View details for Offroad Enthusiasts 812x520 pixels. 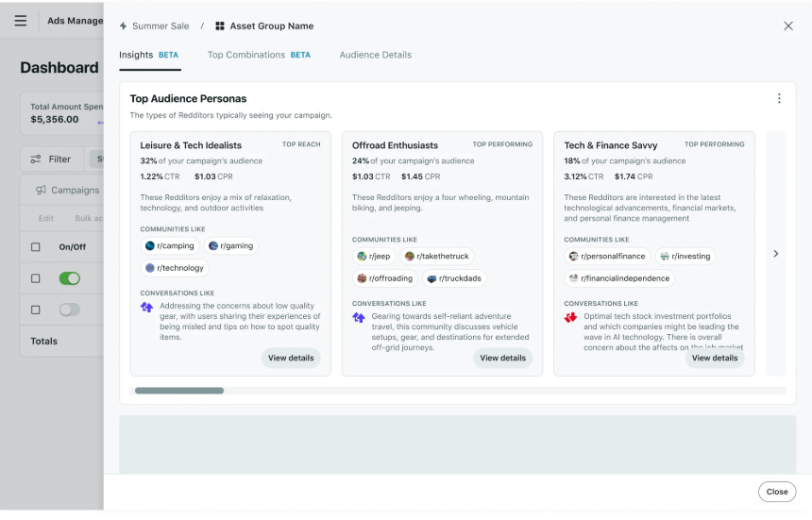pos(503,358)
